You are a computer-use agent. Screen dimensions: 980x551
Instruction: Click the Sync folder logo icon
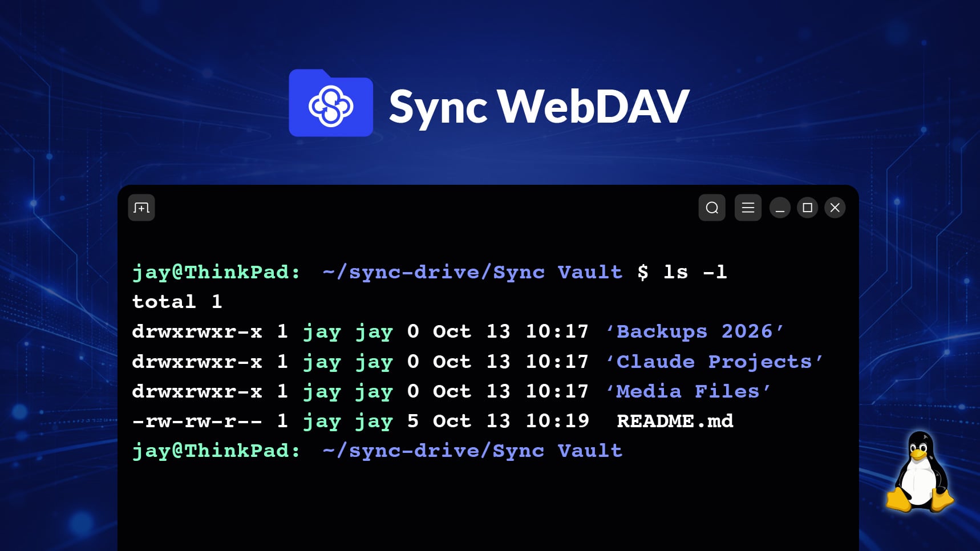[x=331, y=103]
